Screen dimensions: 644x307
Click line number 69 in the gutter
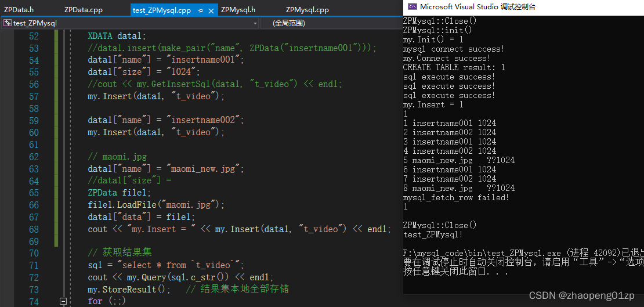[x=34, y=241]
